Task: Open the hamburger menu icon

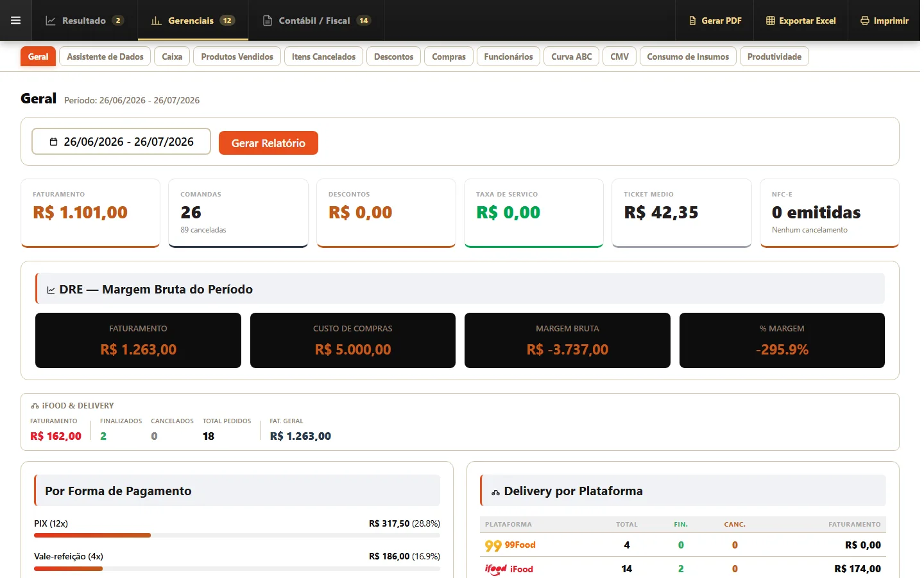Action: click(x=16, y=21)
